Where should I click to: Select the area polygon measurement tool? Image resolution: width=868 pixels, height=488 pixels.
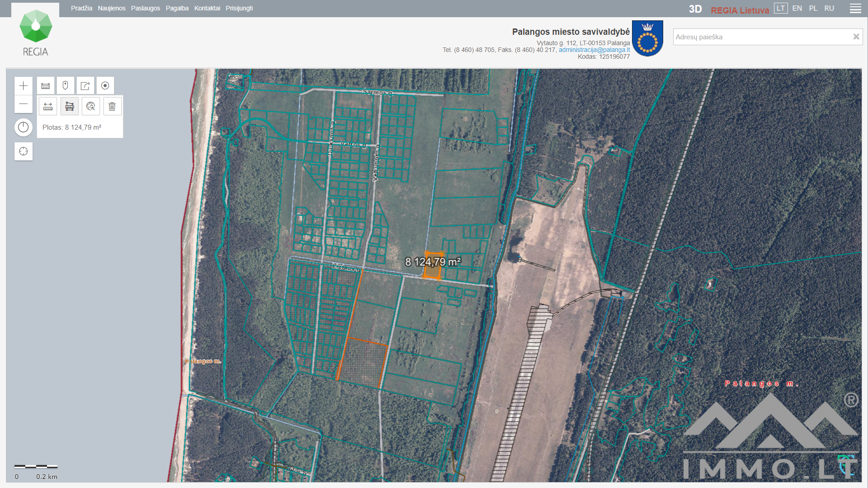(x=70, y=107)
